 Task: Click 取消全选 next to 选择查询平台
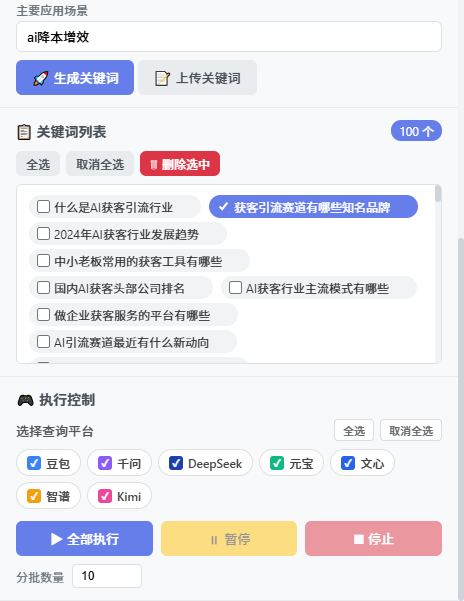411,430
